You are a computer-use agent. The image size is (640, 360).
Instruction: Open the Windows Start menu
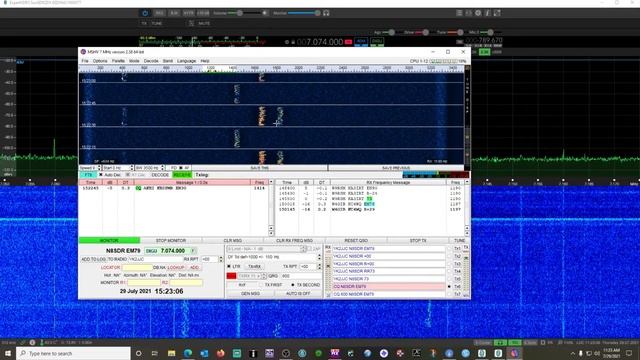pyautogui.click(x=8, y=353)
